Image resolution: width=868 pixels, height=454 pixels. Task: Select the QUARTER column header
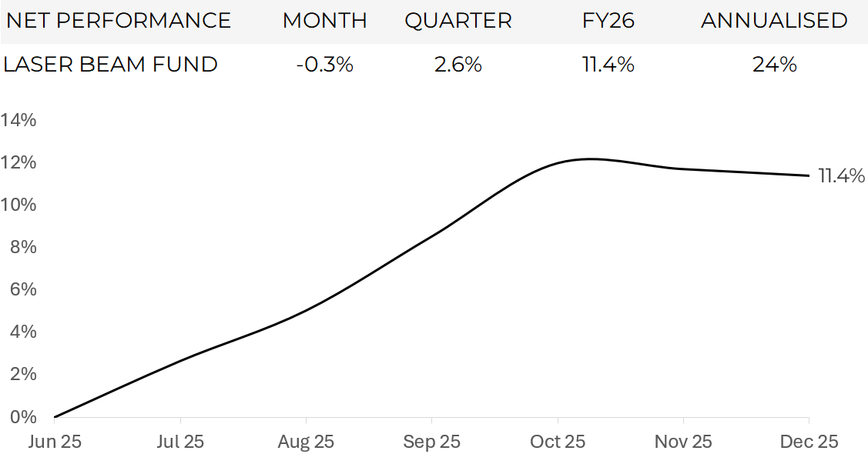pos(458,21)
